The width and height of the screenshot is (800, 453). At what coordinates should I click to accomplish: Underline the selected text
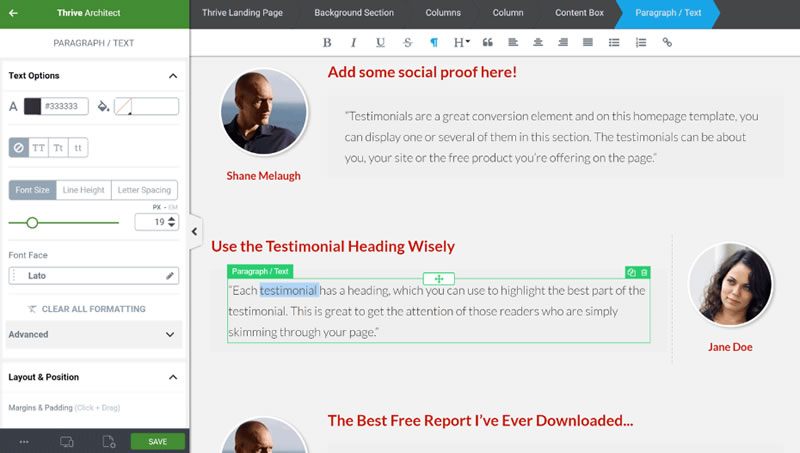380,42
